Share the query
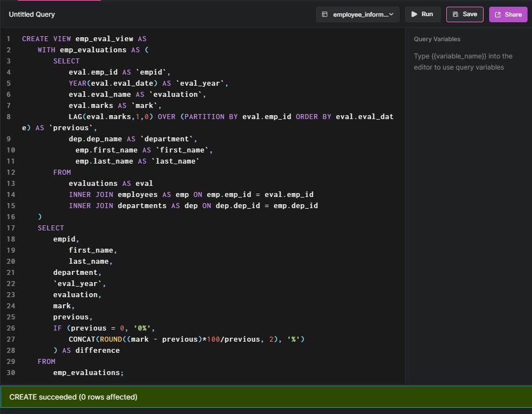Image resolution: width=532 pixels, height=414 pixels. tap(508, 14)
